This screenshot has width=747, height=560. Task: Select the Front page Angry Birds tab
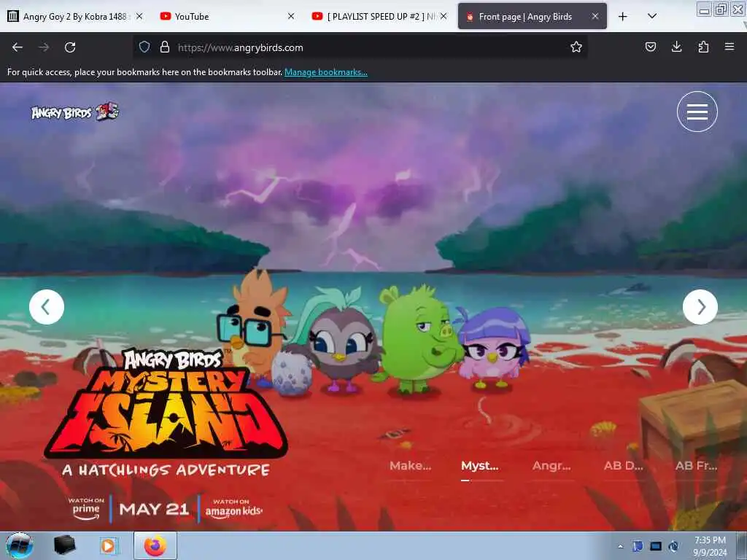tap(532, 16)
